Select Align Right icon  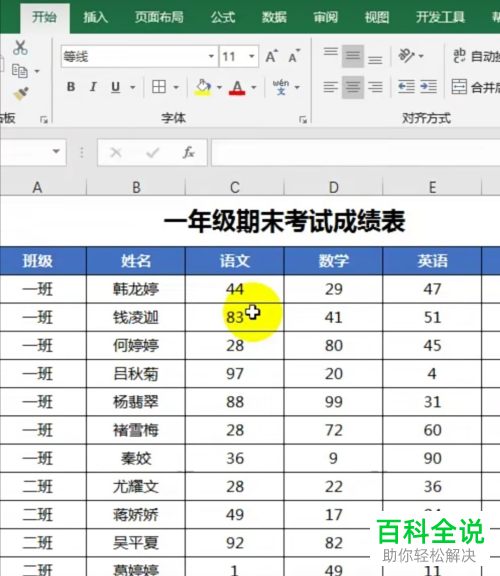pyautogui.click(x=375, y=87)
